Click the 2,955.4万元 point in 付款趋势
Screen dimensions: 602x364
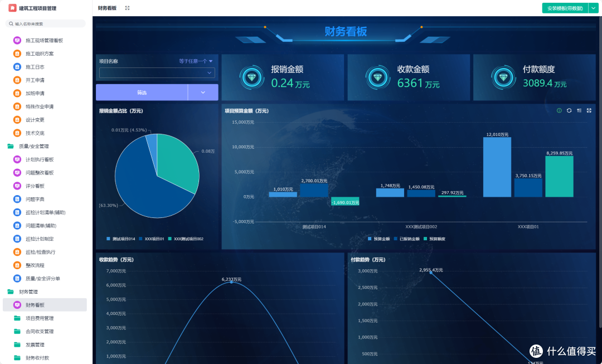[x=431, y=273]
